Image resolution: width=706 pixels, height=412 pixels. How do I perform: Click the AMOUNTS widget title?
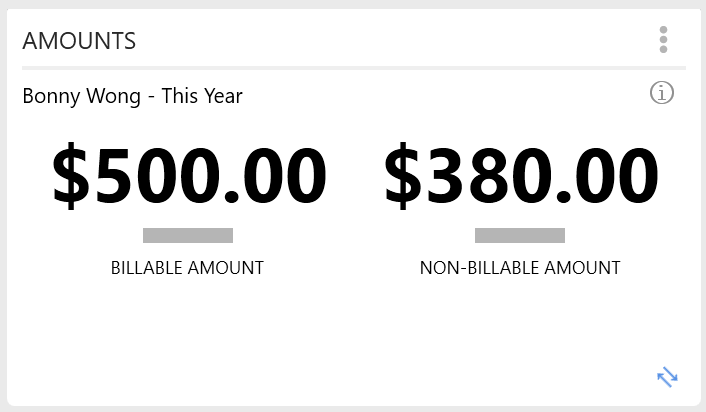[x=79, y=41]
